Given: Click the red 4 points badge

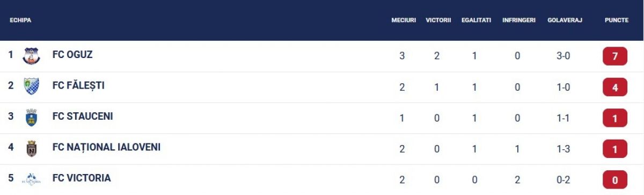Looking at the screenshot, I should click(615, 87).
